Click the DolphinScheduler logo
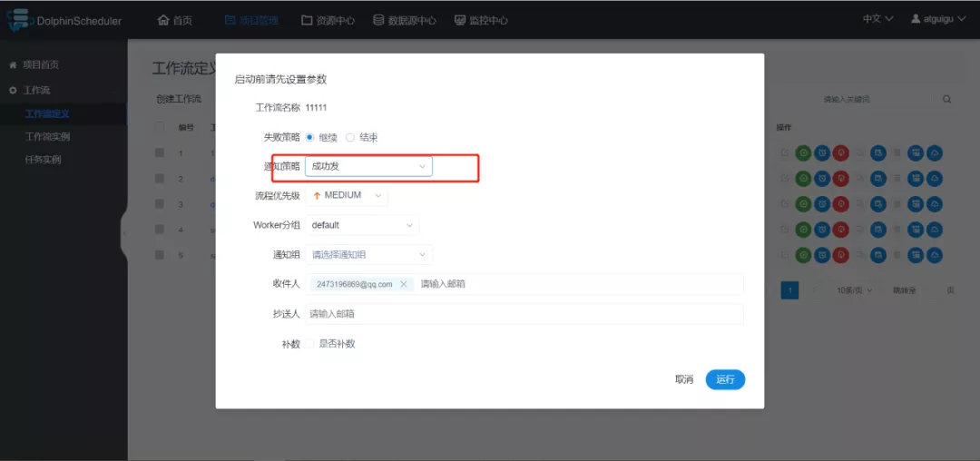 (64, 20)
